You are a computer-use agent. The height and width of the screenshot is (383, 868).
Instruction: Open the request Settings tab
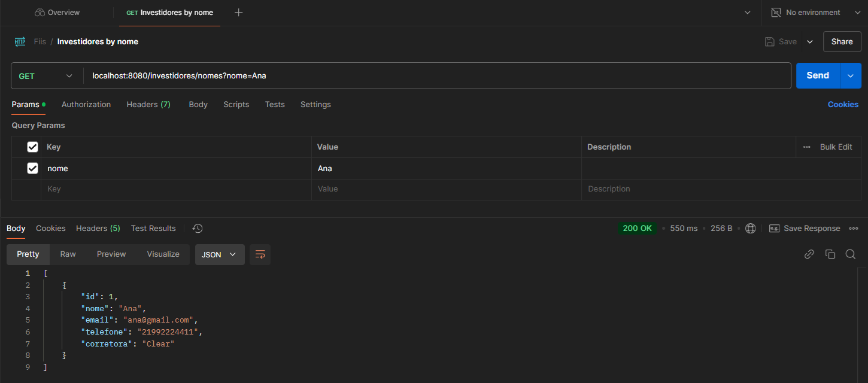(315, 104)
